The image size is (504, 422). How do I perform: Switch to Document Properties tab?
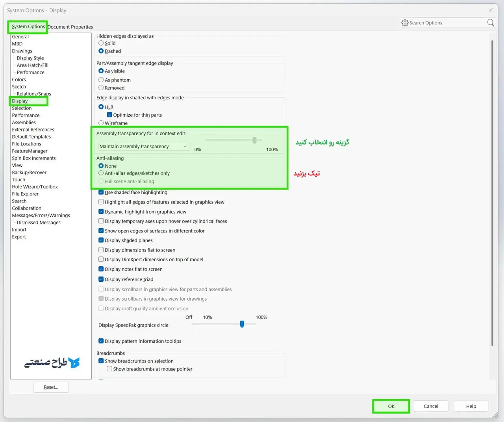[x=70, y=27]
